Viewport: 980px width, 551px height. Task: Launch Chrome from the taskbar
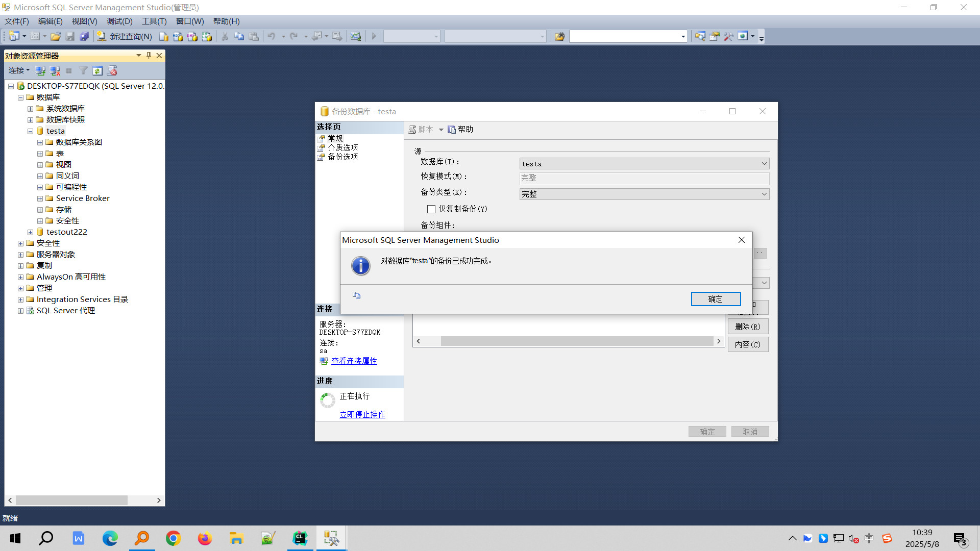[x=173, y=538]
